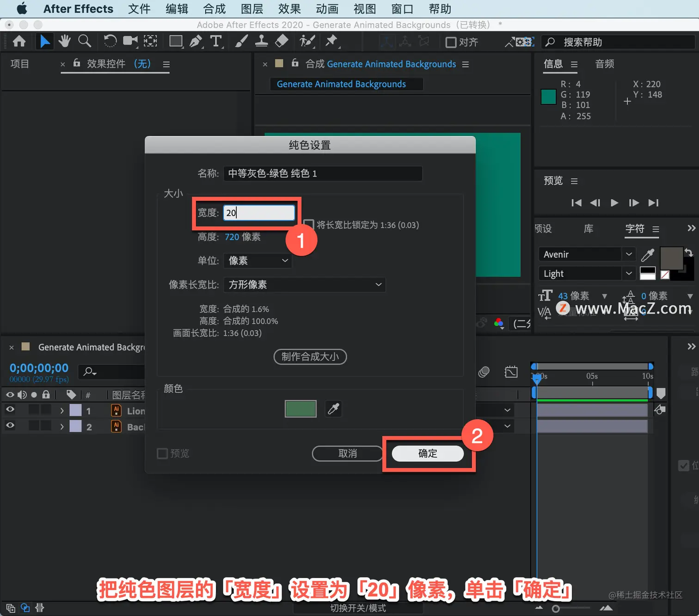
Task: Select the Eraser tool
Action: (x=282, y=42)
